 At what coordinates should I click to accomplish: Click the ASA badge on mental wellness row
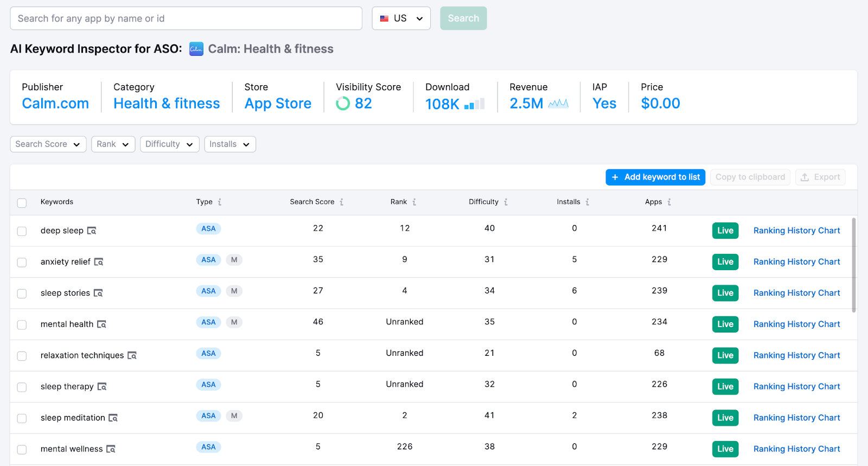pos(208,448)
